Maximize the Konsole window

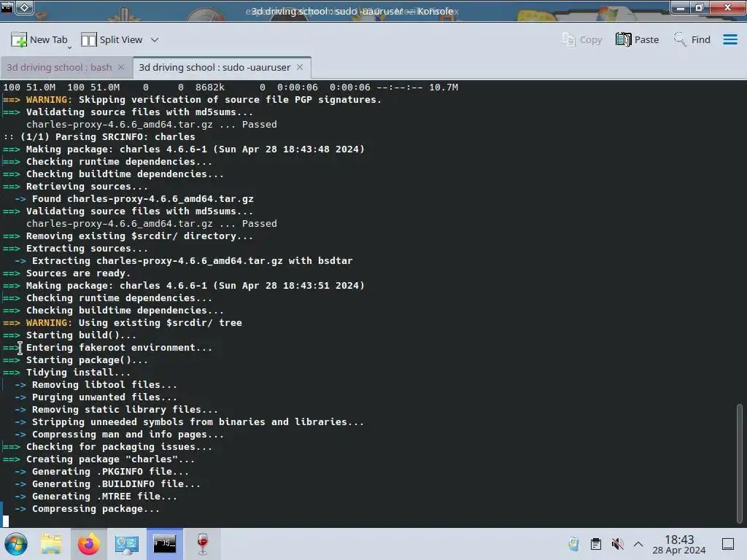pyautogui.click(x=700, y=8)
